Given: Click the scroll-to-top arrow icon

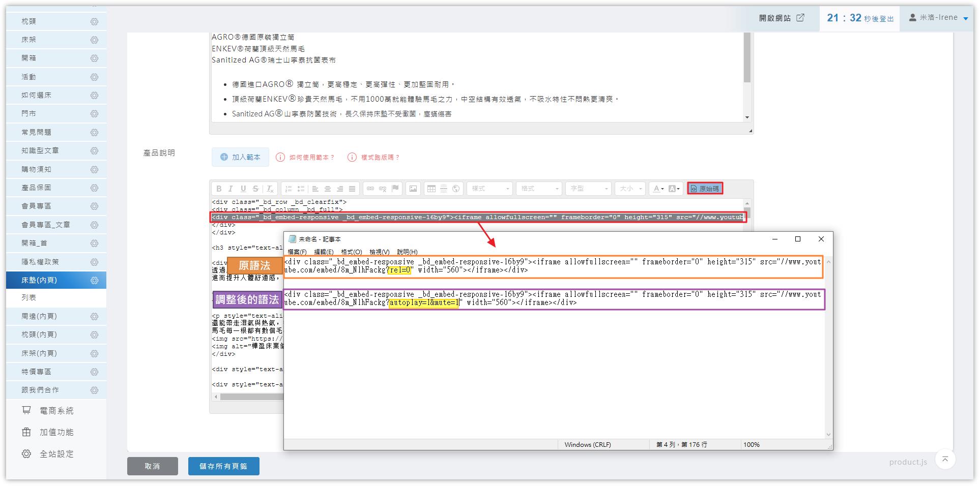Looking at the screenshot, I should point(945,460).
